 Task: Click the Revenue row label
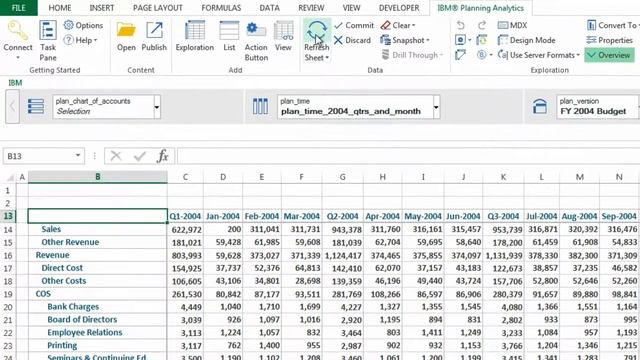[x=52, y=255]
